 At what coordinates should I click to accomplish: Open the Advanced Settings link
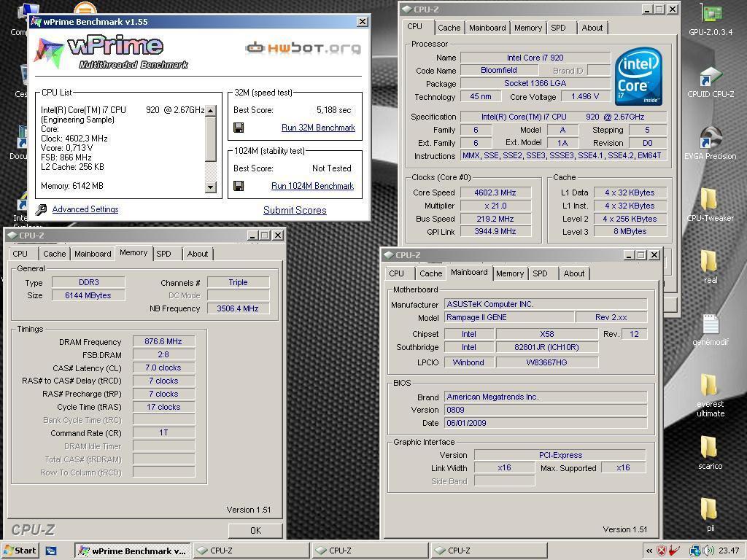(85, 209)
